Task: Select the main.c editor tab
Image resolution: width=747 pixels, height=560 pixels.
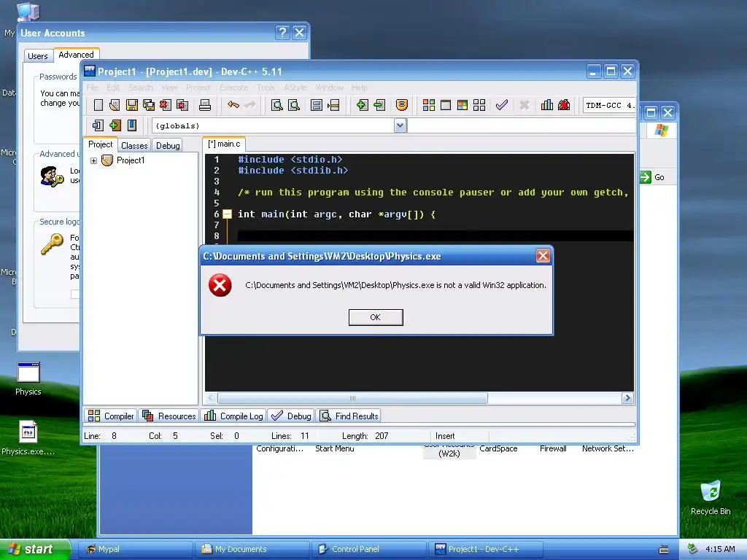Action: pyautogui.click(x=224, y=144)
